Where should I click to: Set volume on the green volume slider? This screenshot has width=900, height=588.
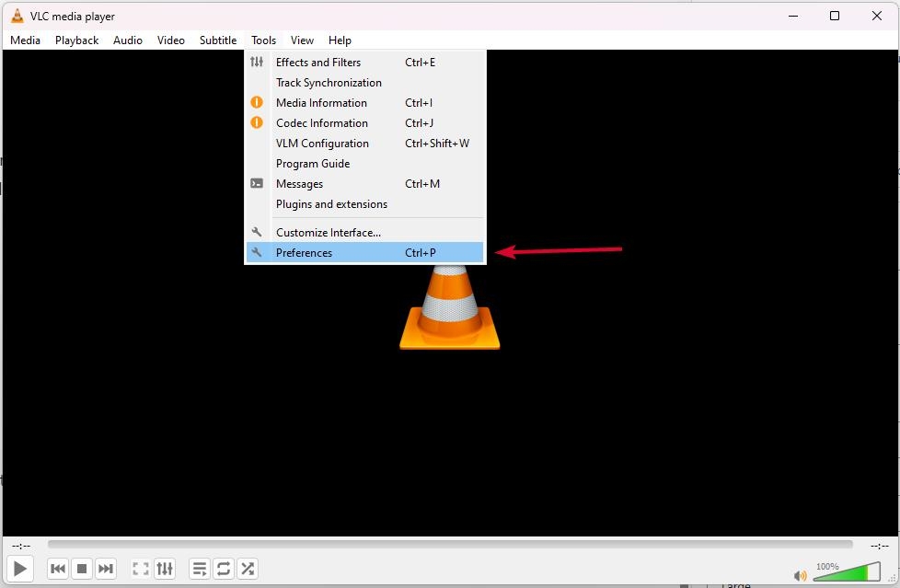tap(847, 571)
